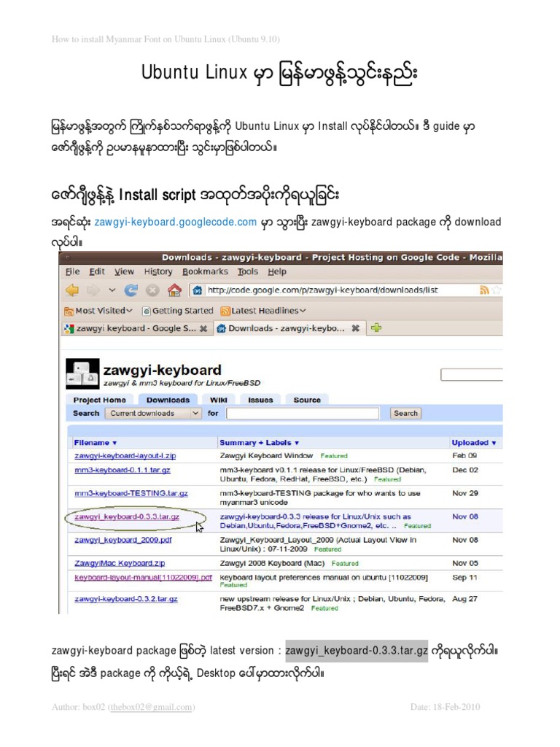This screenshot has width=560, height=747.
Task: Open the Tools menu
Action: click(x=248, y=271)
